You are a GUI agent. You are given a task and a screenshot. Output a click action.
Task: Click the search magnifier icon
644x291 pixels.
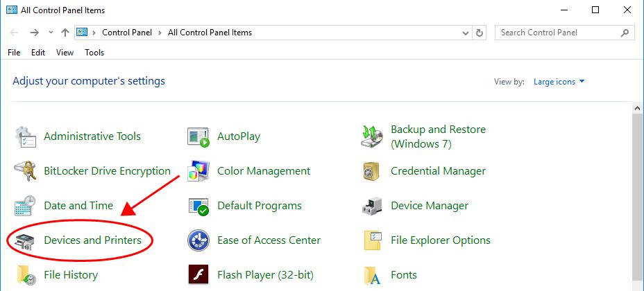(625, 33)
